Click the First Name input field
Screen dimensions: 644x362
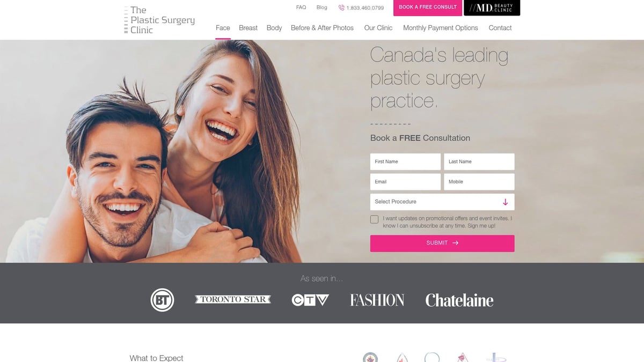[x=405, y=161]
